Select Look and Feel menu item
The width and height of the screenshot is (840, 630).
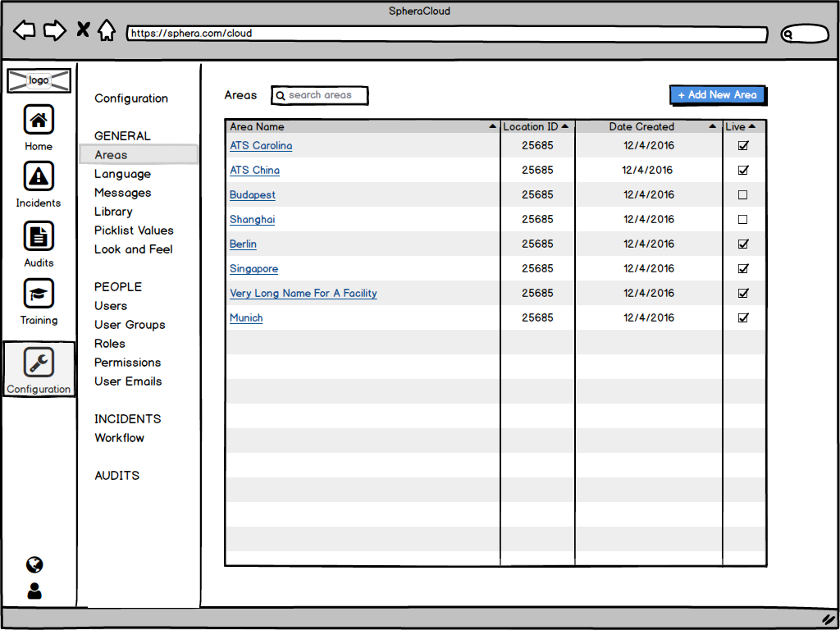[134, 249]
